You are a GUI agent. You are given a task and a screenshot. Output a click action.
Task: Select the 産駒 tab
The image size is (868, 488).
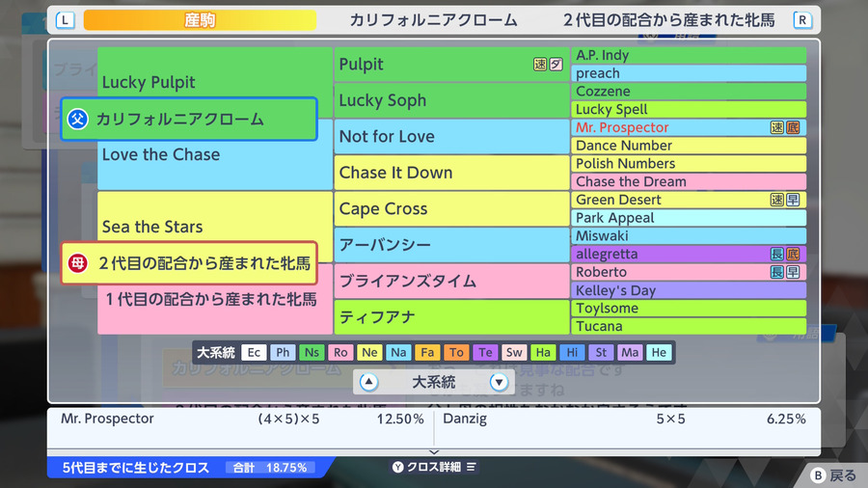(200, 20)
